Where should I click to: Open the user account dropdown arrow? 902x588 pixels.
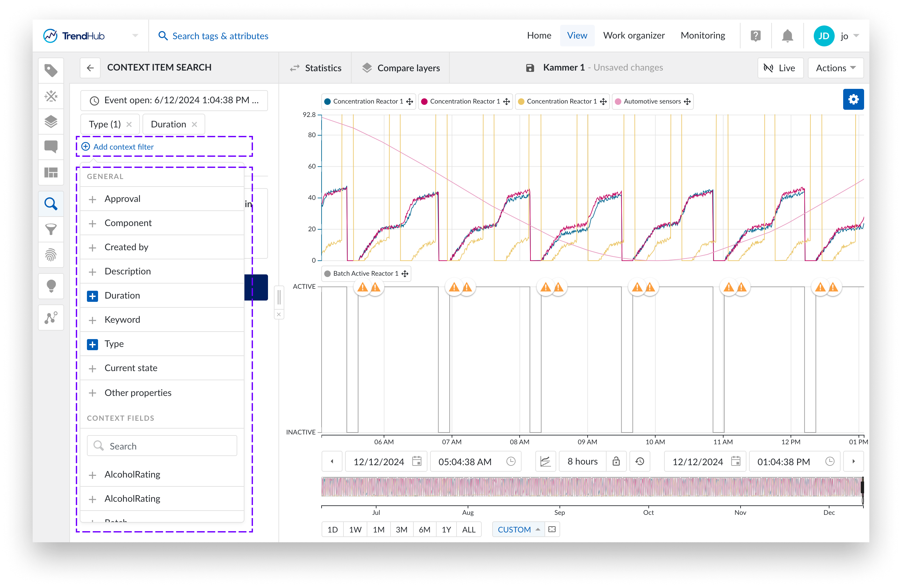[x=856, y=36]
